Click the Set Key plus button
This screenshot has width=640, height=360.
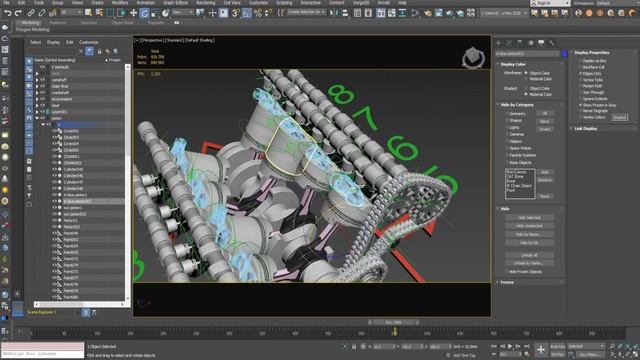click(541, 349)
